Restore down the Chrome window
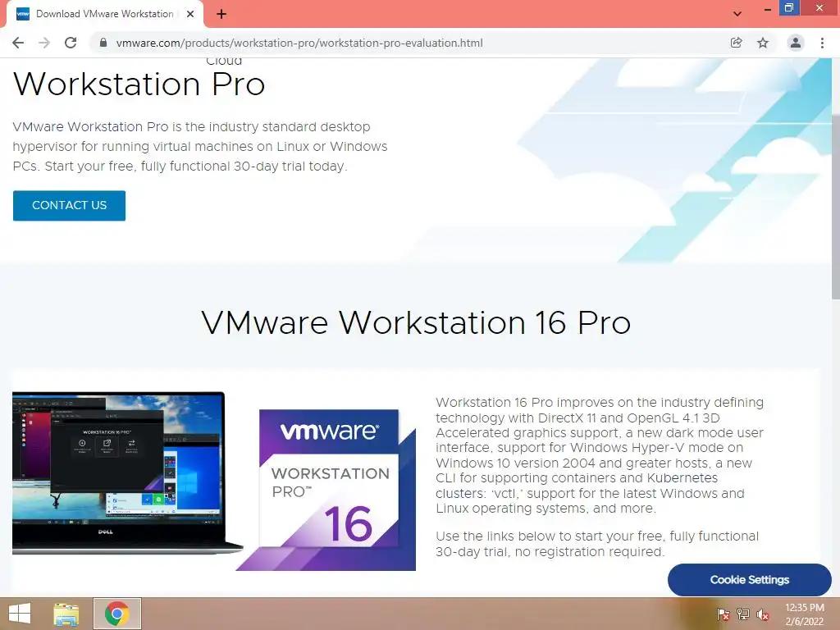The width and height of the screenshot is (840, 630). coord(788,8)
